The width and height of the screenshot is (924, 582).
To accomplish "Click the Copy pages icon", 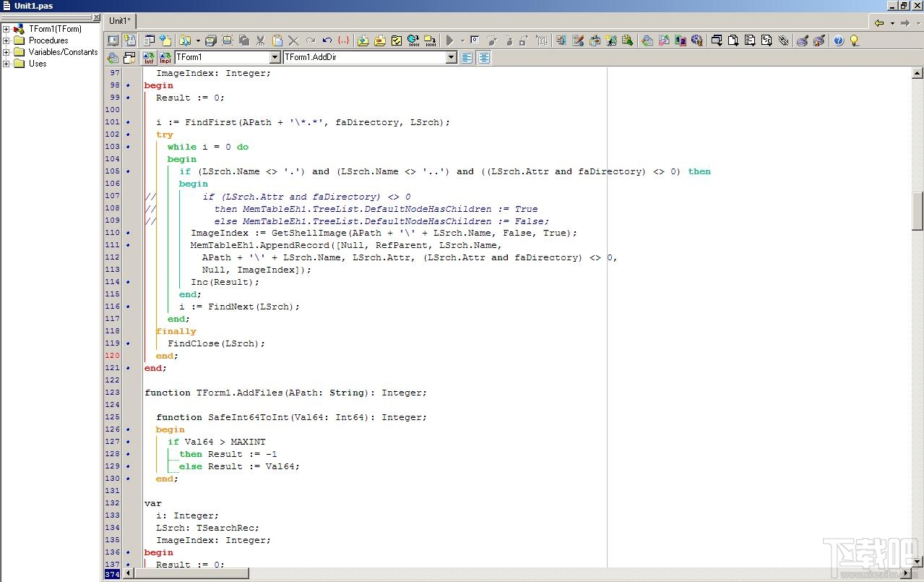I will tap(244, 40).
